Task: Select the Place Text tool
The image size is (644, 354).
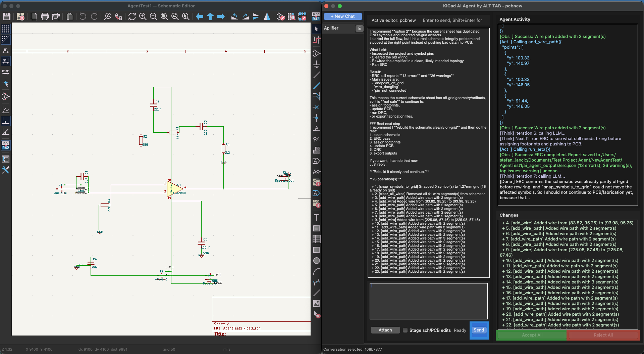Action: pos(317,218)
